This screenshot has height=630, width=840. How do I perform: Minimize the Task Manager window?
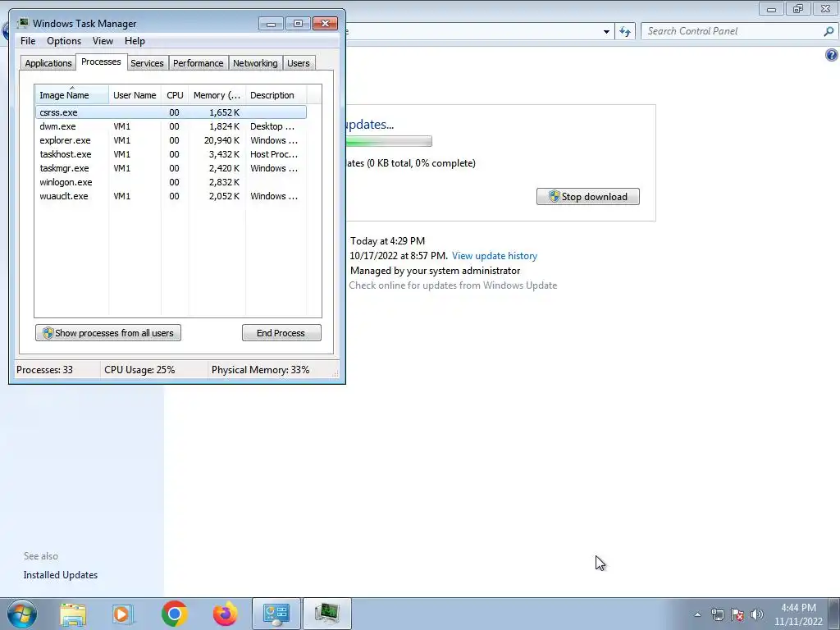(271, 24)
